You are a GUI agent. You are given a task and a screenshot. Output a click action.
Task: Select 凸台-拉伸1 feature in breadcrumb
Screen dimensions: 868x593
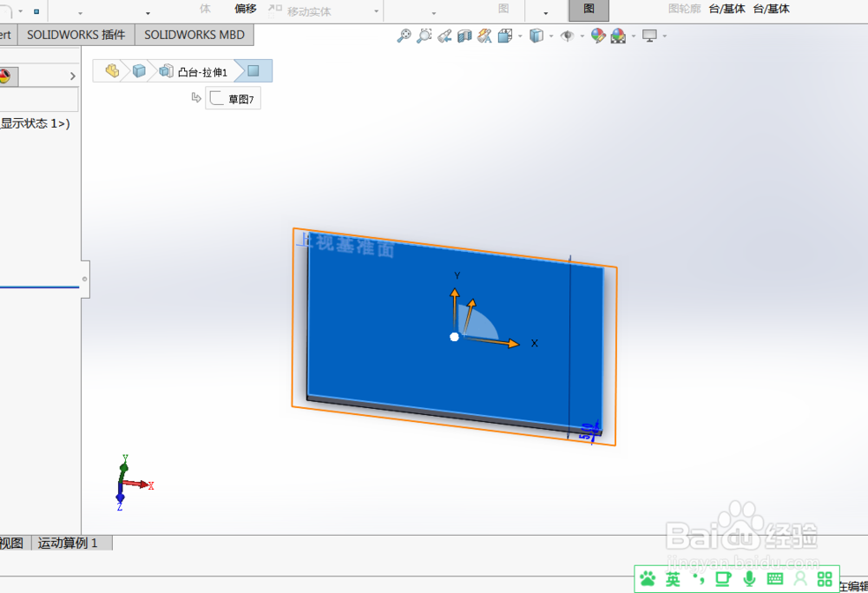pyautogui.click(x=194, y=71)
